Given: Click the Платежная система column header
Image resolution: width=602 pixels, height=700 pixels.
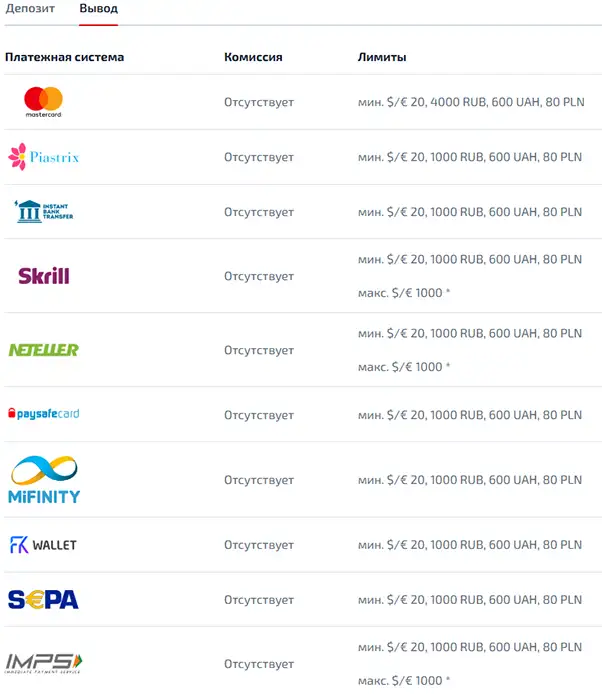Looking at the screenshot, I should [x=64, y=57].
